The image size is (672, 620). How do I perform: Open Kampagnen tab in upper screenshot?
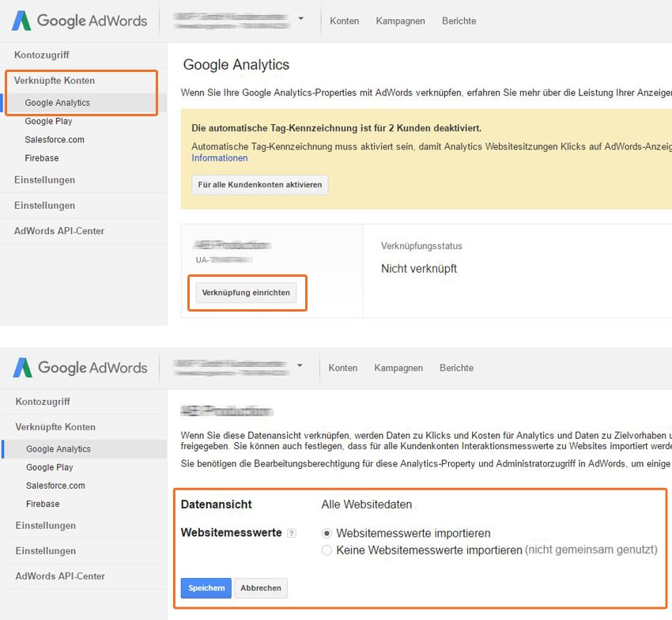point(400,21)
